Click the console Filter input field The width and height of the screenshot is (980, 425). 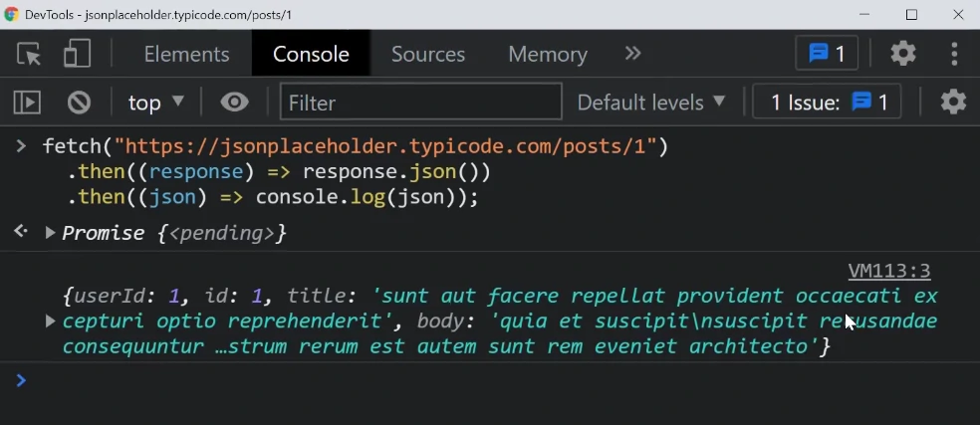point(420,102)
